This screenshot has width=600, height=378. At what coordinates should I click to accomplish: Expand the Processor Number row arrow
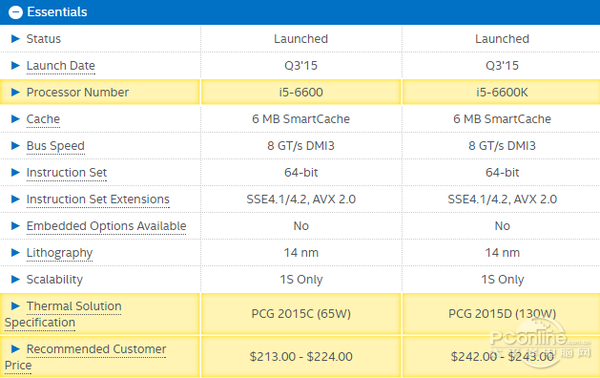click(x=15, y=92)
